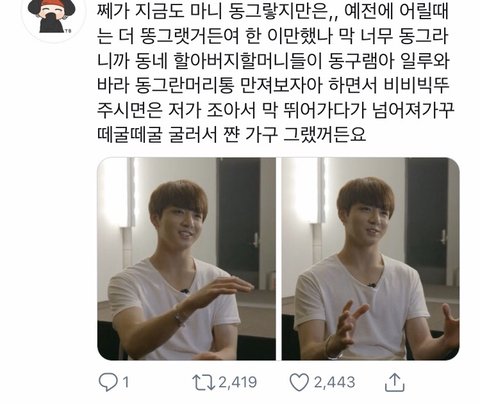This screenshot has height=404, width=480.
Task: Open the left photo with the raised flat hand
Action: click(x=186, y=259)
